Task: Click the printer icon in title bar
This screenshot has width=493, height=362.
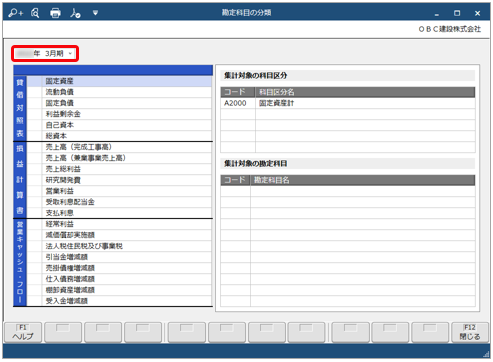Action: coord(55,13)
